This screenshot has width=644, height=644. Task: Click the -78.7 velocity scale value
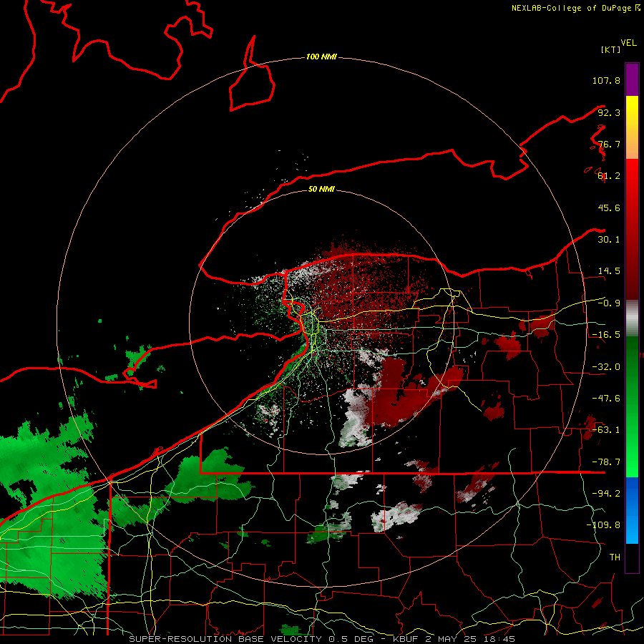[x=606, y=462]
